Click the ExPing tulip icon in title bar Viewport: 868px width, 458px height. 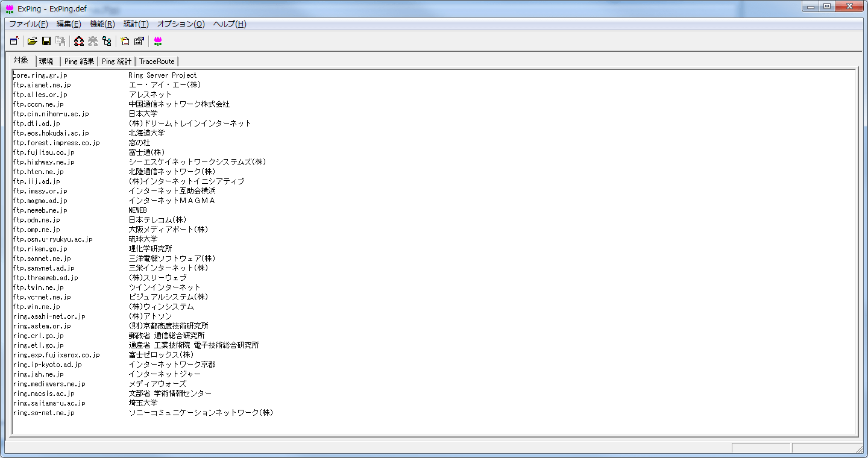10,9
